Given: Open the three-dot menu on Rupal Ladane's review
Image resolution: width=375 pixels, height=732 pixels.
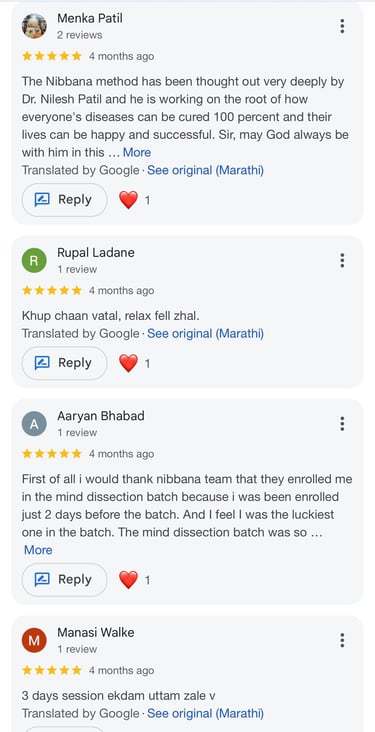Looking at the screenshot, I should 342,260.
